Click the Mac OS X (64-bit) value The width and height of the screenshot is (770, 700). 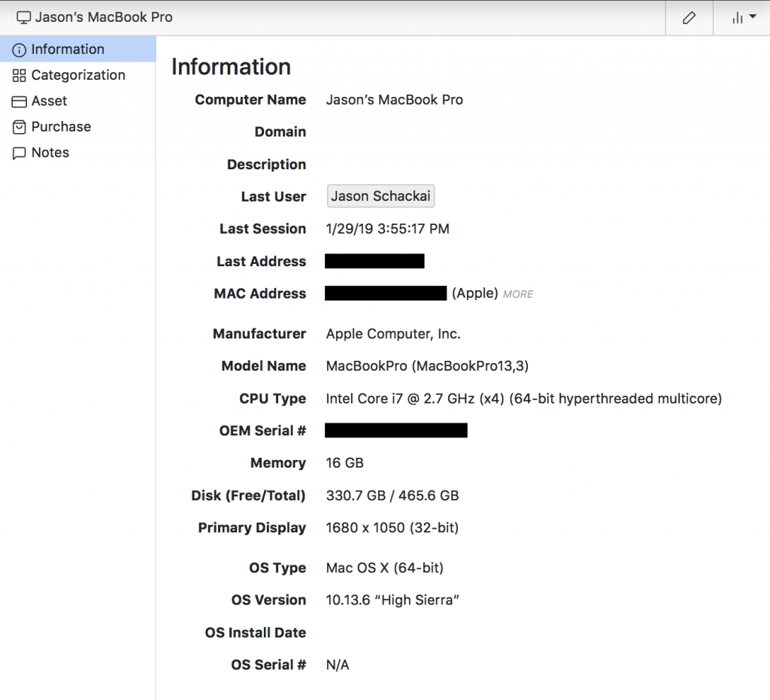coord(384,568)
